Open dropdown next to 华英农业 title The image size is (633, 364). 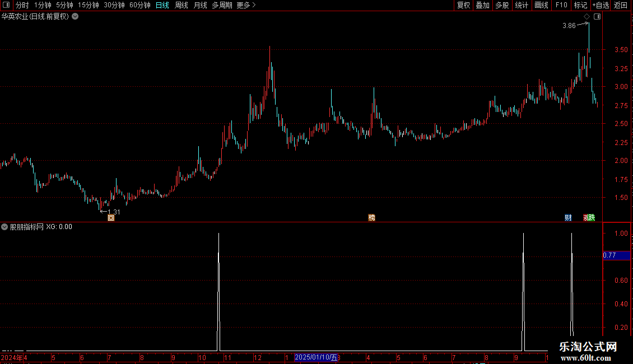[x=75, y=17]
